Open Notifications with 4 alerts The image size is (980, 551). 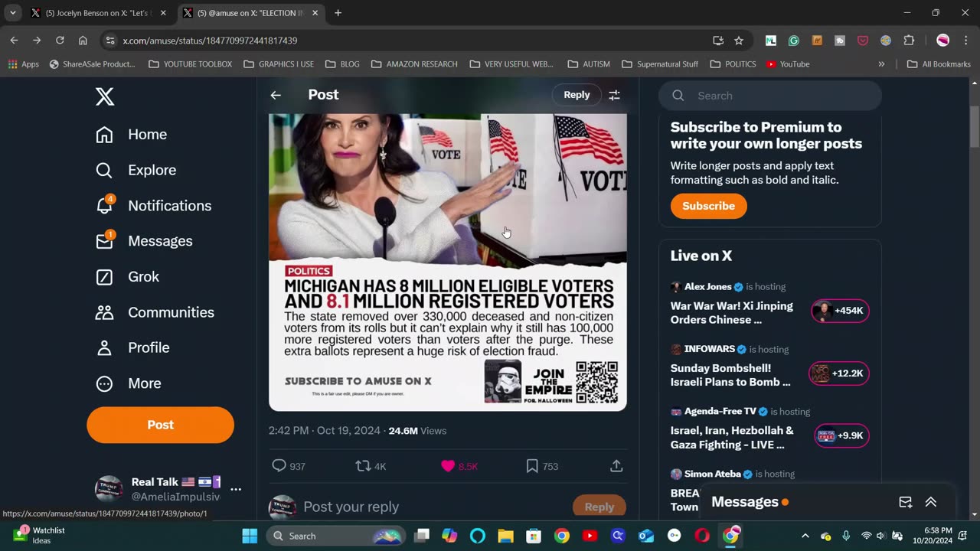click(x=153, y=205)
